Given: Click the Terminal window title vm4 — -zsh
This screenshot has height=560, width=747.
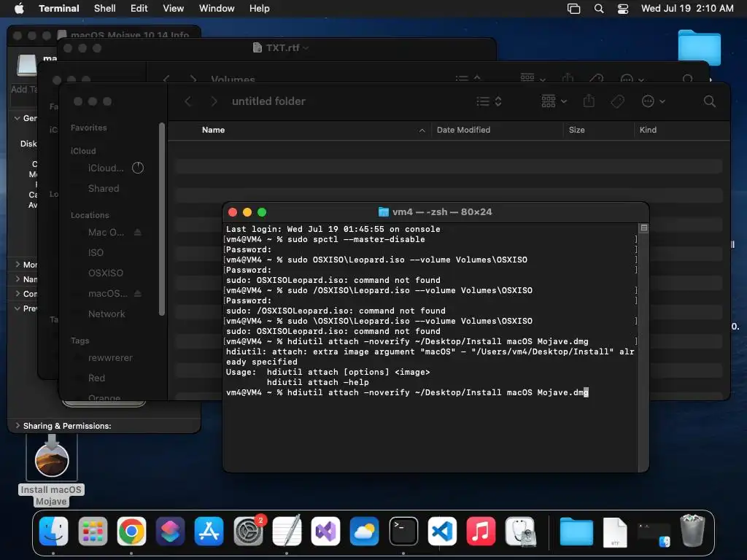Looking at the screenshot, I should (x=441, y=212).
